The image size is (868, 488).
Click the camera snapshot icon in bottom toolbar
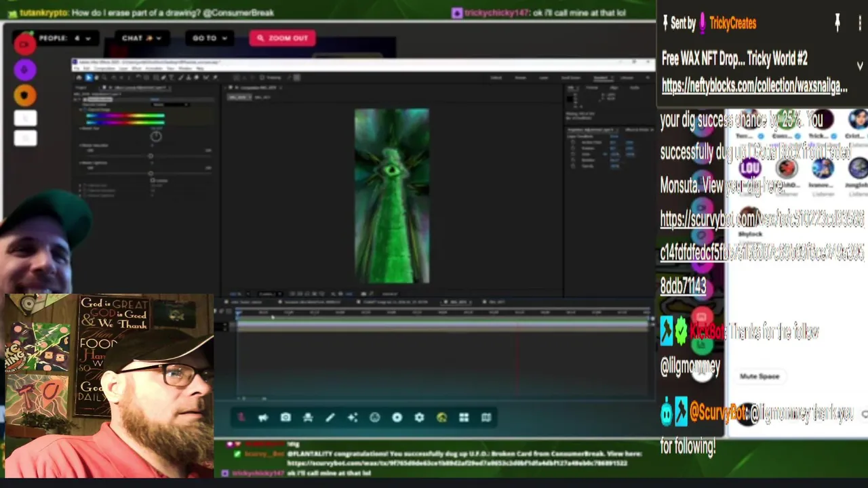point(285,418)
